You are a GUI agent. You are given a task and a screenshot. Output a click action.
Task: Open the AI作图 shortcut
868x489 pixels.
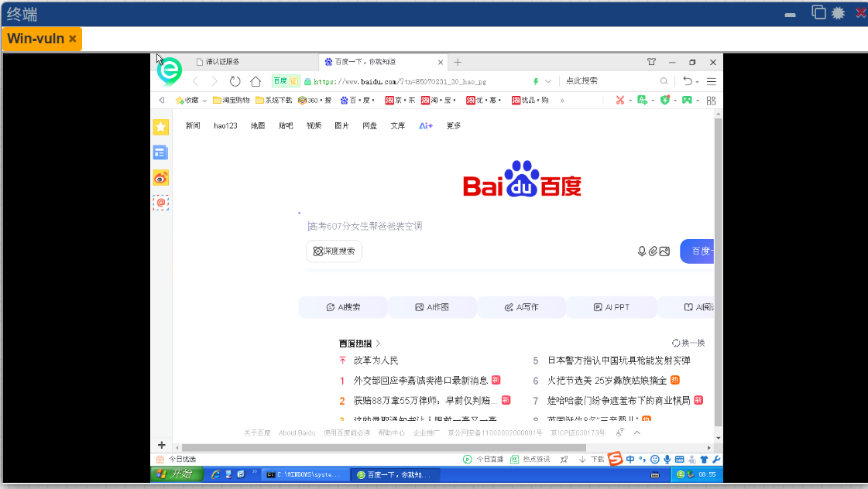point(432,307)
